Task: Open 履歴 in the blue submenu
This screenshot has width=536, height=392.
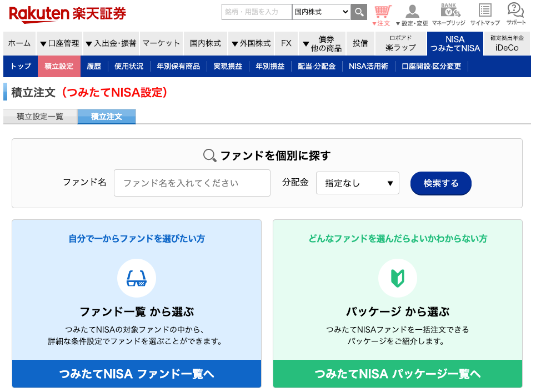Action: pyautogui.click(x=94, y=66)
